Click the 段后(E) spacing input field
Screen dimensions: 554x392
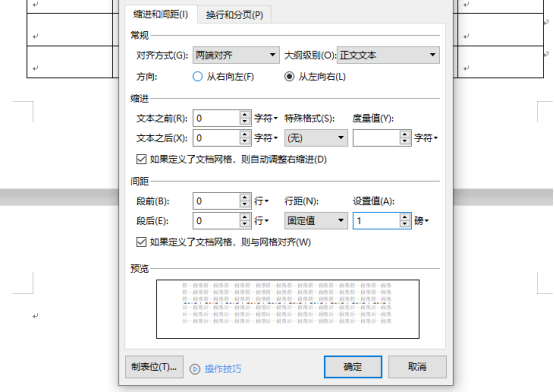217,221
